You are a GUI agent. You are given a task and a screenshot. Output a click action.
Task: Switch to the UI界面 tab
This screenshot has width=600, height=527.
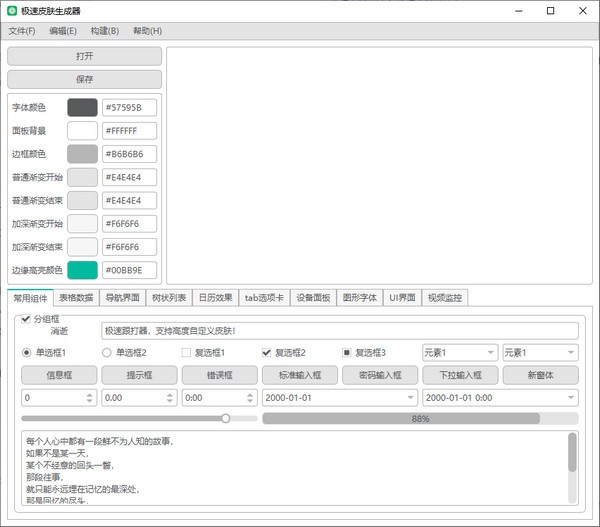402,298
